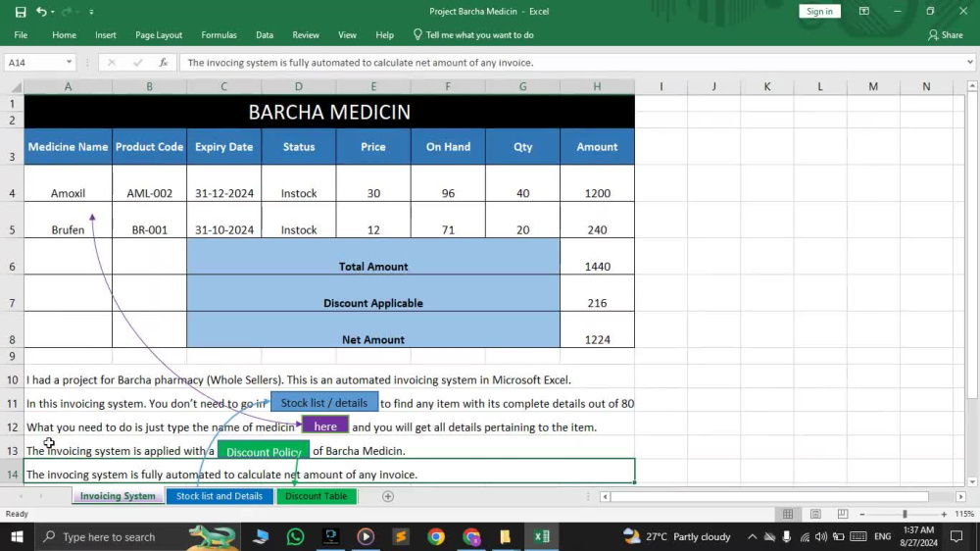This screenshot has height=551, width=980.
Task: Click the purple here button
Action: click(325, 426)
